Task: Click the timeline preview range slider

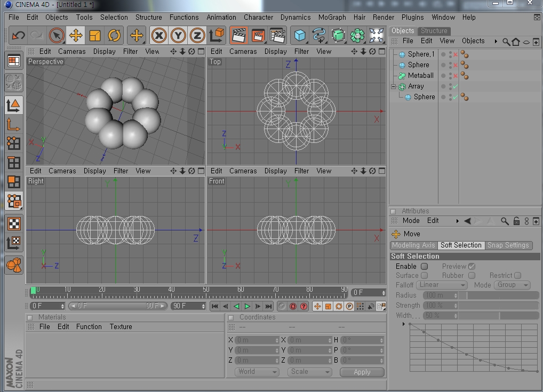Action: point(118,306)
